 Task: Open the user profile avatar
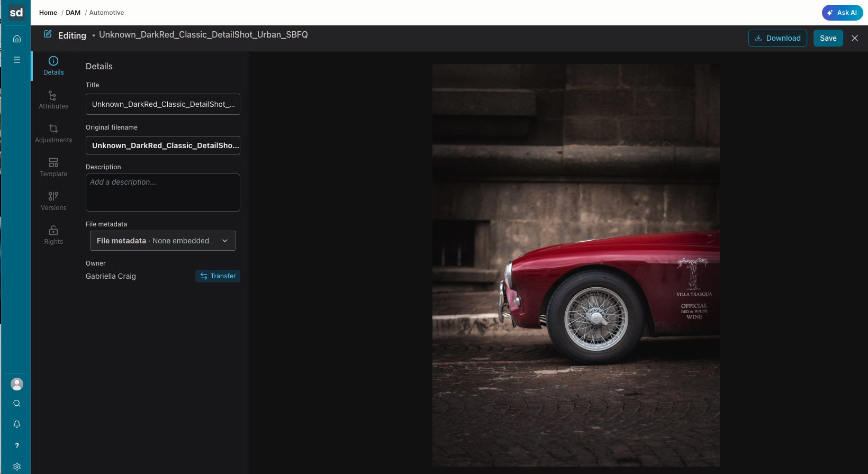pyautogui.click(x=17, y=384)
